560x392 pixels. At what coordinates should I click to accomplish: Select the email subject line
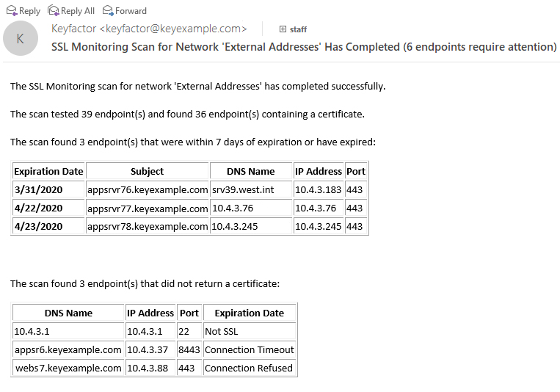coord(304,47)
